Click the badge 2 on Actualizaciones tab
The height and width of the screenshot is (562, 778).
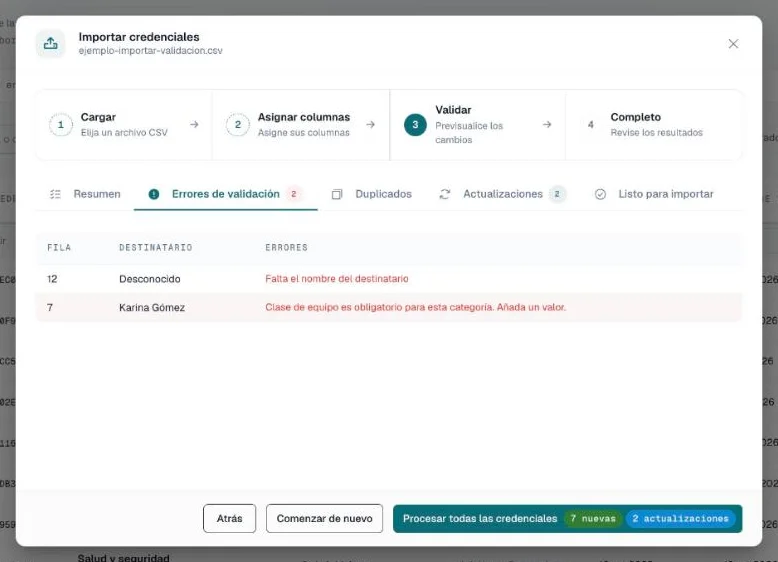(557, 194)
